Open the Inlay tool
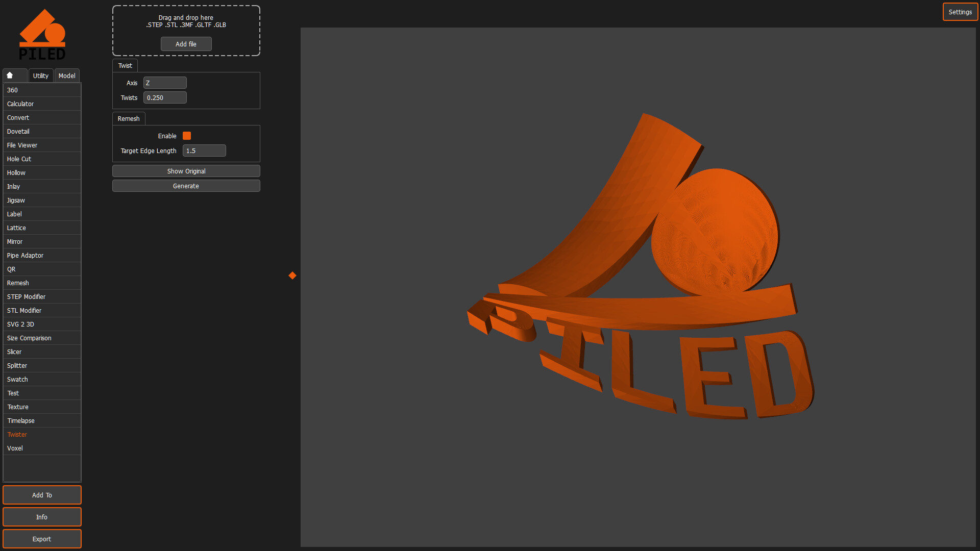 pos(42,186)
